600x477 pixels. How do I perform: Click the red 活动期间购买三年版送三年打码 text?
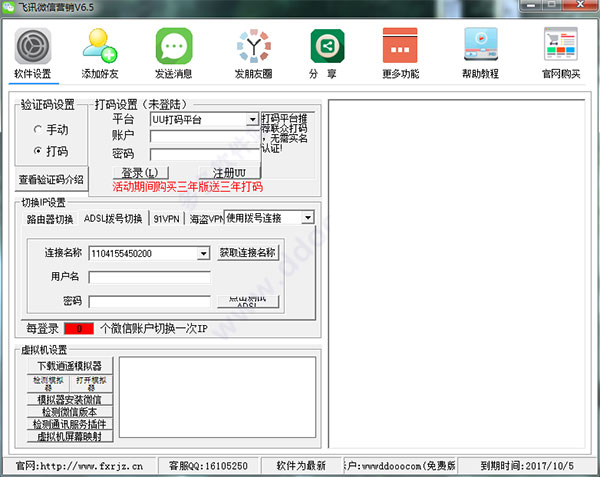point(188,187)
